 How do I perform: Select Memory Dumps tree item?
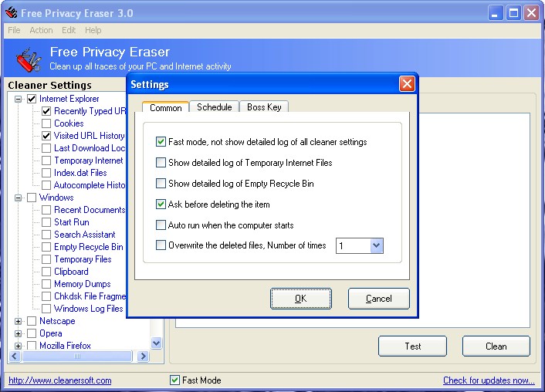tap(83, 284)
